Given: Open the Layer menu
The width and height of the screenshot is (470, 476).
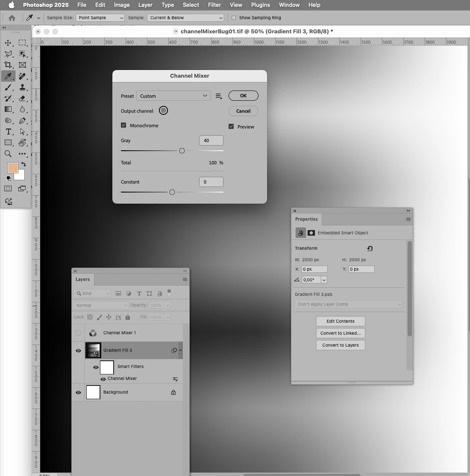Looking at the screenshot, I should 145,5.
